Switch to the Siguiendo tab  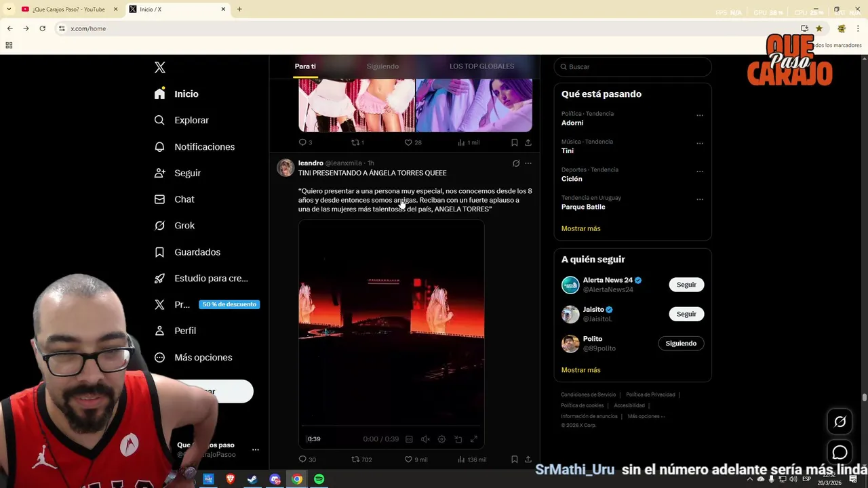pos(382,66)
